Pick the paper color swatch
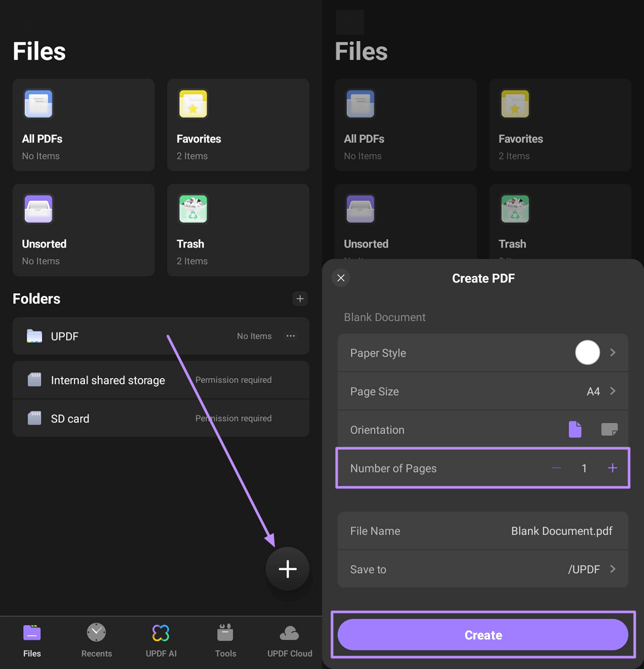 587,353
